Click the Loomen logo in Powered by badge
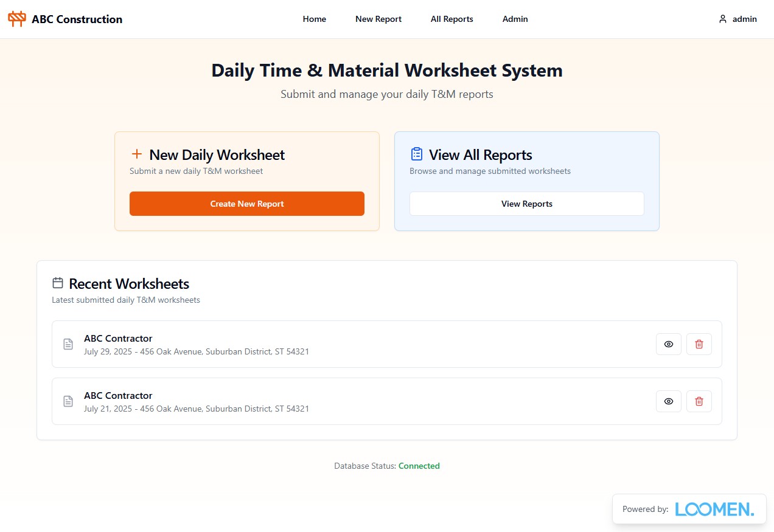The height and width of the screenshot is (532, 774). coord(714,509)
